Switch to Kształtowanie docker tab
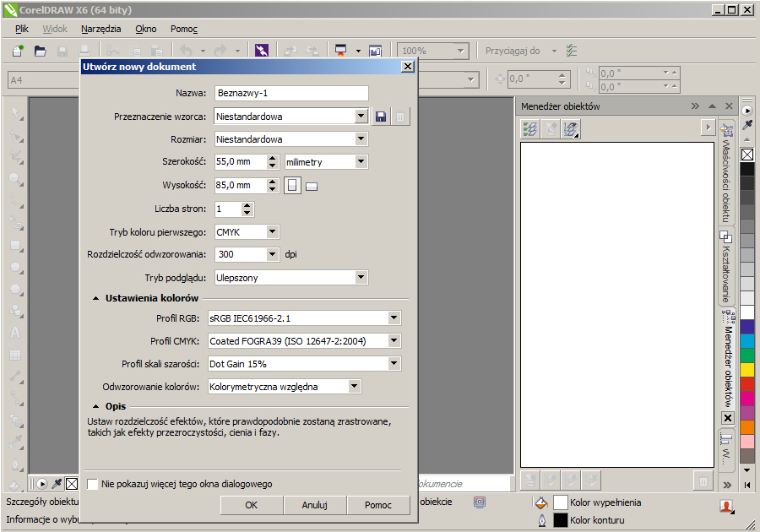 [725, 267]
